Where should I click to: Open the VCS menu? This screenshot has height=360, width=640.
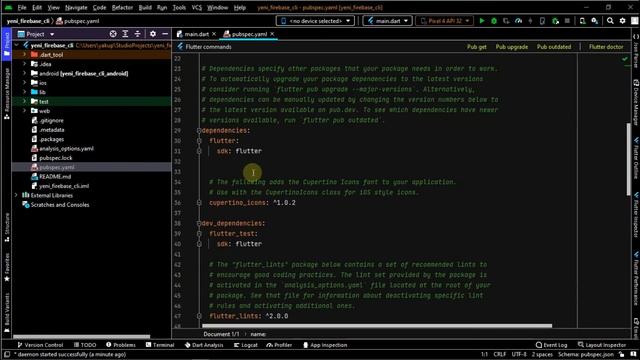point(197,7)
